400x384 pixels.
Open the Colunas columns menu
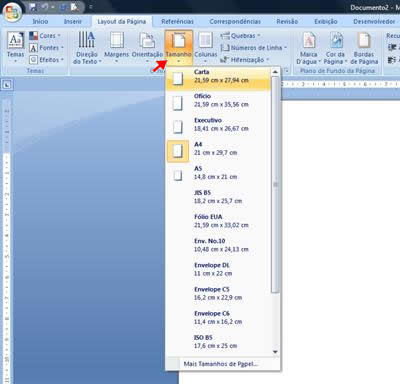206,47
